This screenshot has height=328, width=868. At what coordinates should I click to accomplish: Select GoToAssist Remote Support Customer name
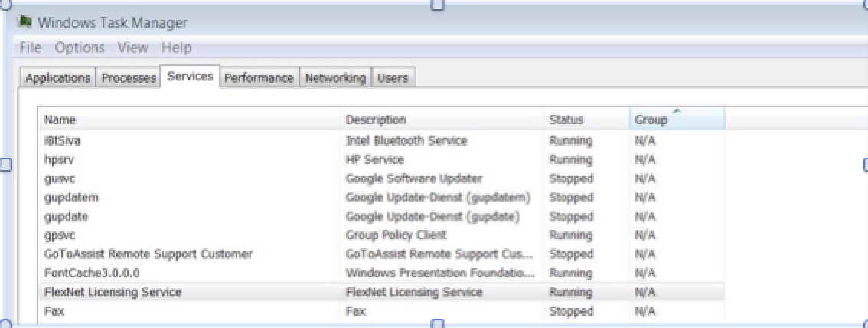148,254
